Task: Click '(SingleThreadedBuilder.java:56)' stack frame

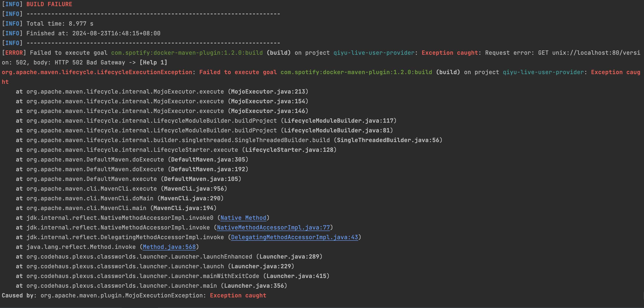Action: tap(388, 140)
